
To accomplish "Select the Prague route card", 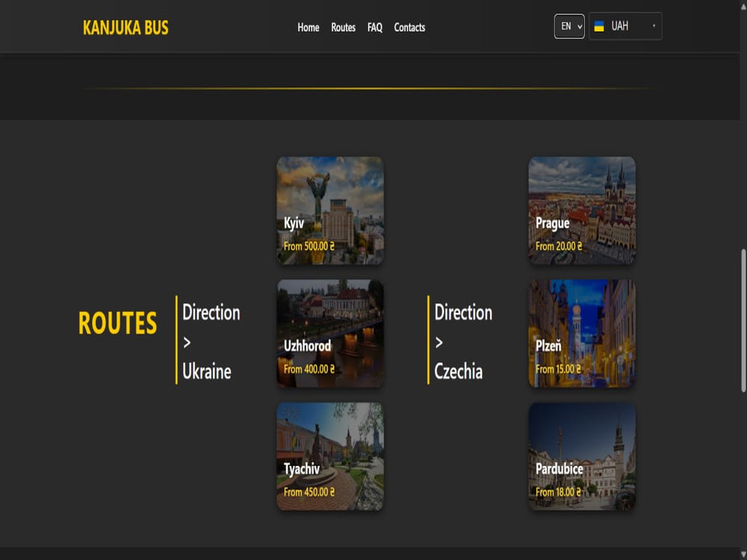I will pos(582,211).
